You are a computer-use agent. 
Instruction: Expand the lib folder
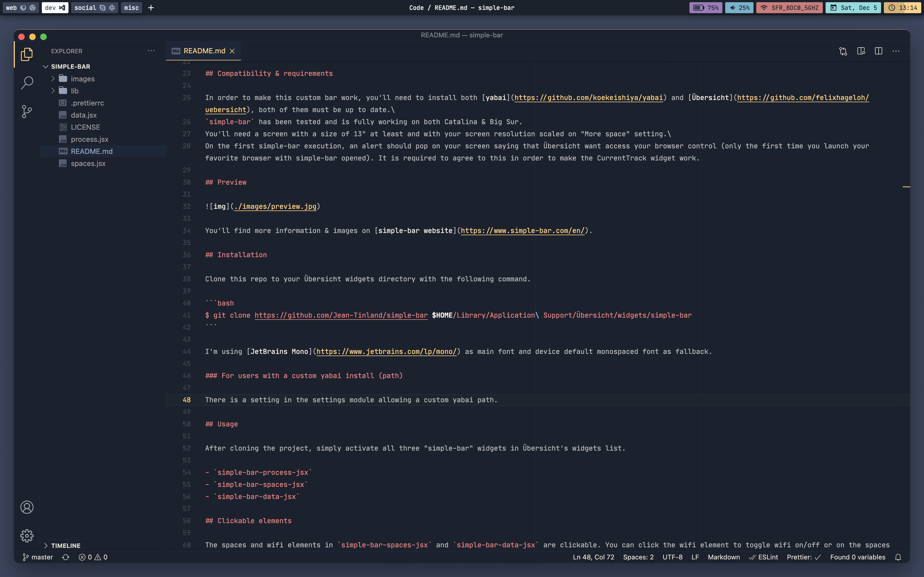point(75,91)
